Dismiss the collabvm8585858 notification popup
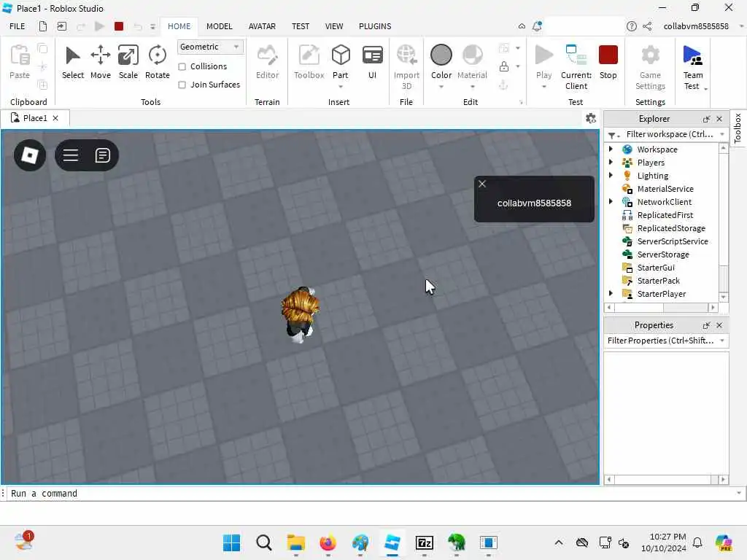The height and width of the screenshot is (560, 747). click(482, 184)
